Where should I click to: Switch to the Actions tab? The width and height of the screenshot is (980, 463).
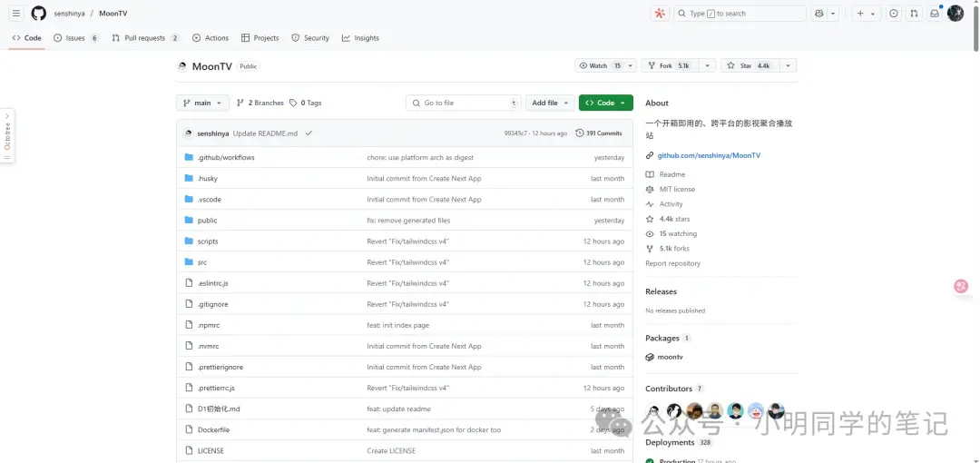[211, 38]
